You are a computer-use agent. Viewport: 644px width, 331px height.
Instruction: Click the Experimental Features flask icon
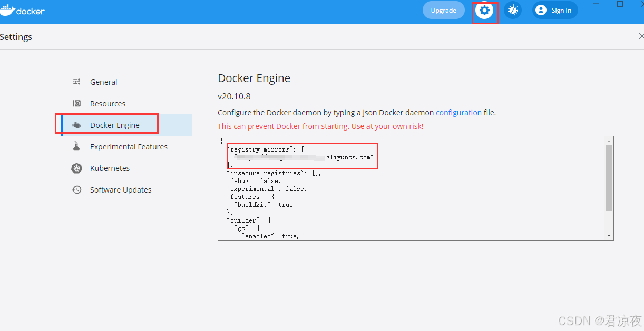[x=77, y=146]
